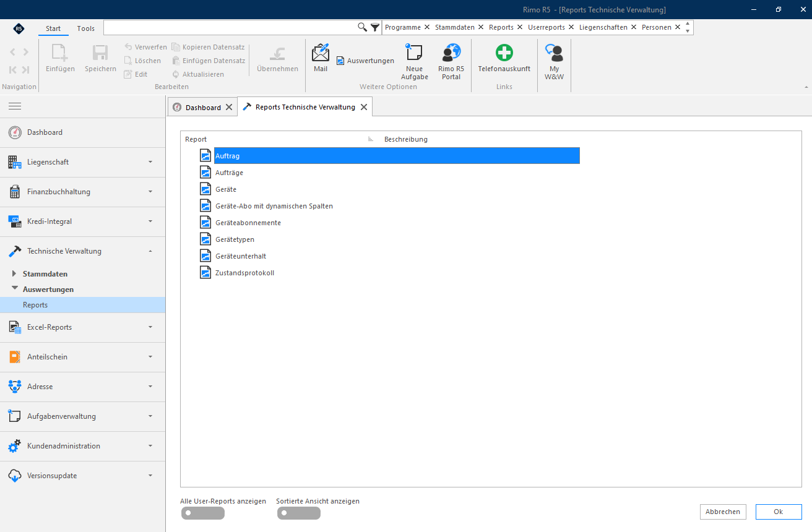Collapse the Auswertungen tree node

tap(14, 288)
